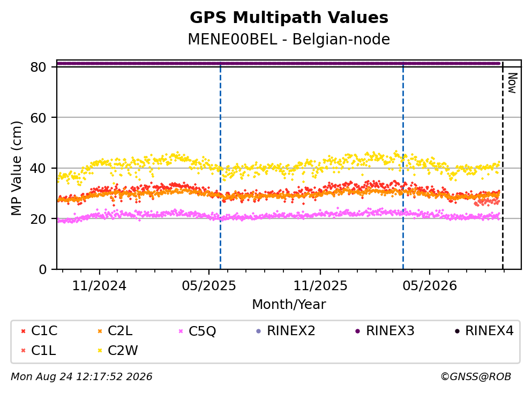Click the C2L orange legend marker

(100, 331)
